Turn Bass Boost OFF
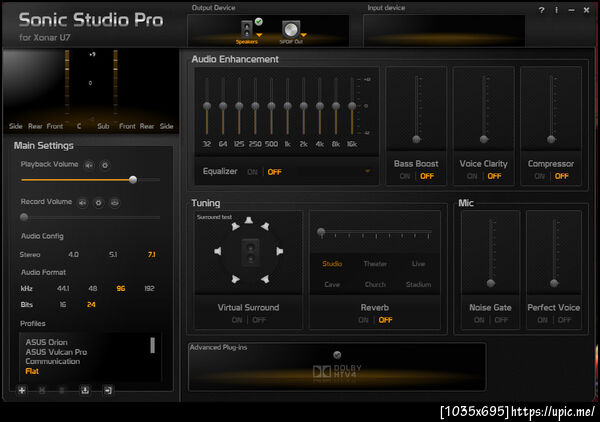600x422 pixels. click(x=427, y=176)
